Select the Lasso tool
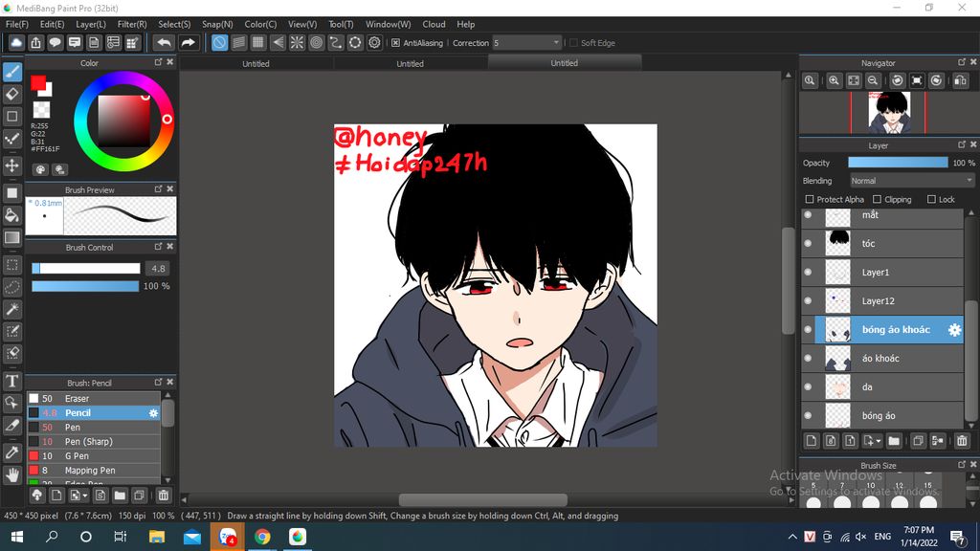This screenshot has height=551, width=980. point(11,287)
